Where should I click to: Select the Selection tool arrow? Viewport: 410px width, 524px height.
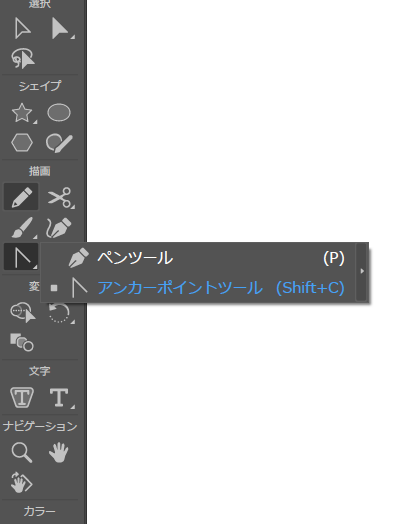(x=22, y=29)
